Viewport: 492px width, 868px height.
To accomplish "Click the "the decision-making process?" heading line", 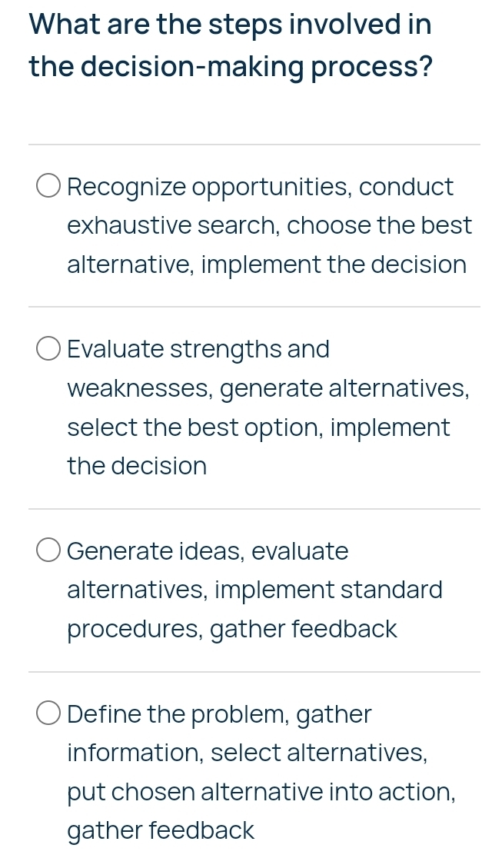I will point(229,67).
